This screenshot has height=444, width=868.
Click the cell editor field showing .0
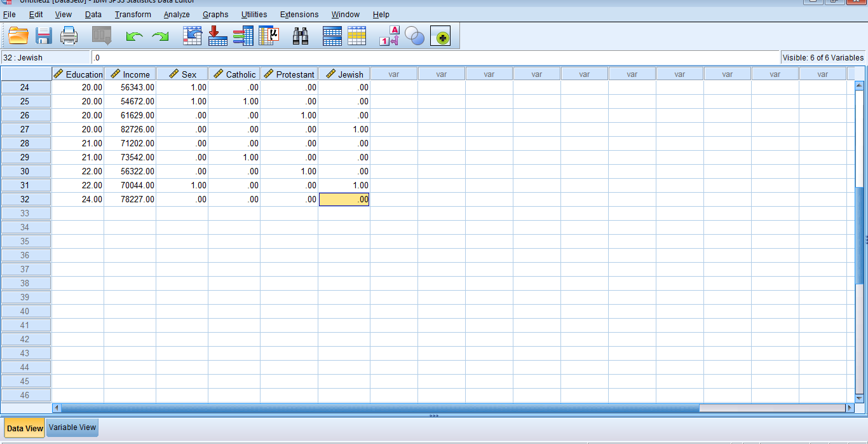[435, 57]
